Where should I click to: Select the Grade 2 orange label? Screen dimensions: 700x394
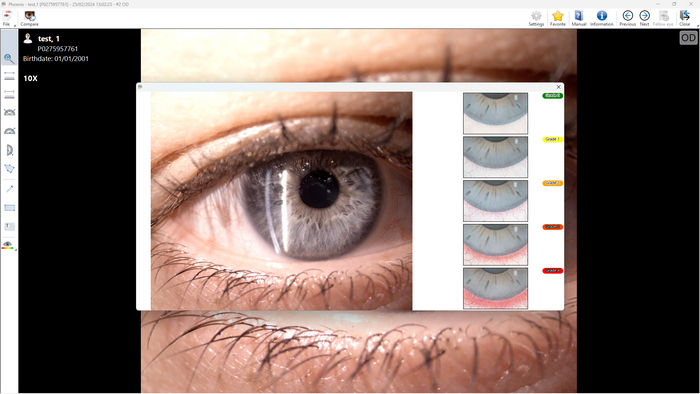coord(552,183)
